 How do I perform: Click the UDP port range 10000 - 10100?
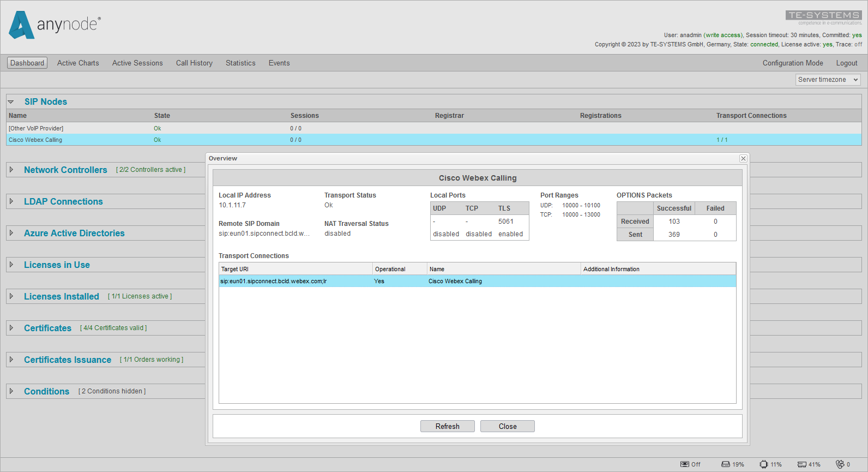click(x=581, y=206)
